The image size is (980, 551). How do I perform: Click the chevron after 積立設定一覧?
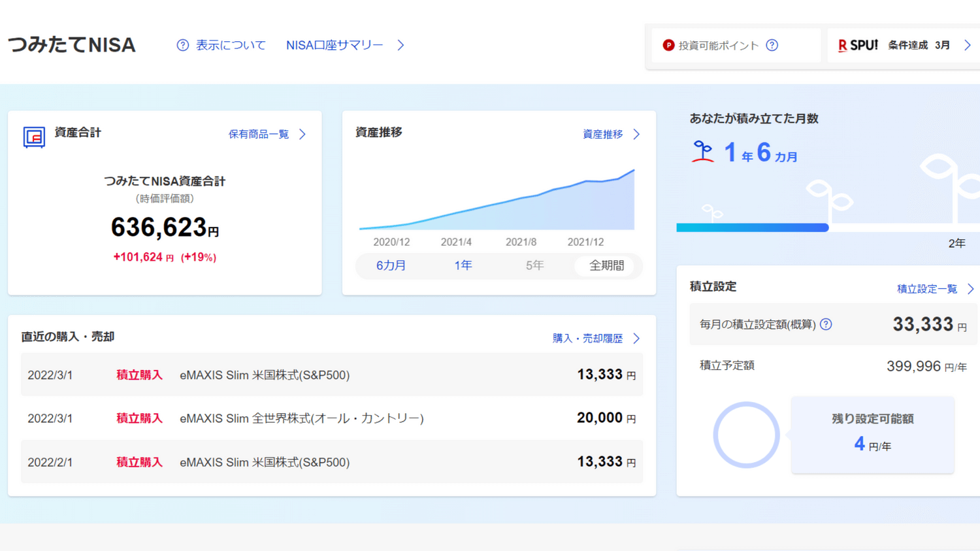point(971,289)
